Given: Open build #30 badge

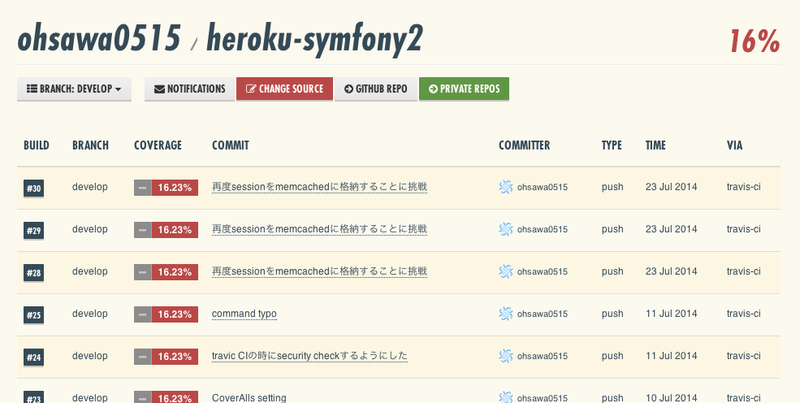Looking at the screenshot, I should coord(34,188).
